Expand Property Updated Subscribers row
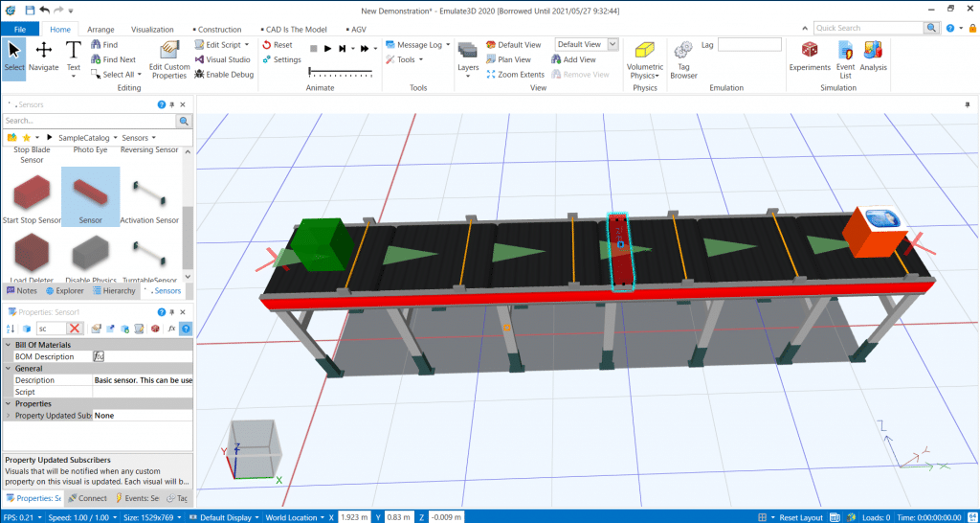Image resolution: width=980 pixels, height=523 pixels. [8, 416]
